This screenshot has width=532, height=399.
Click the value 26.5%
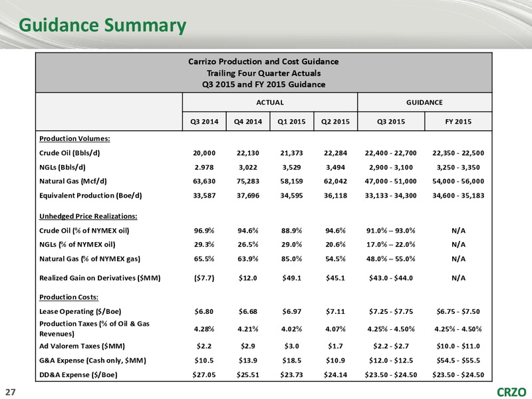(248, 245)
